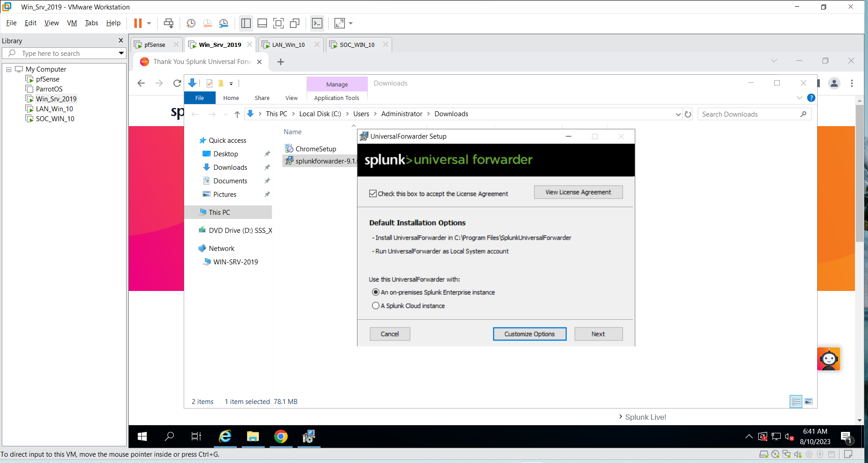This screenshot has height=463, width=868.
Task: Show hidden system tray icons
Action: [x=749, y=436]
